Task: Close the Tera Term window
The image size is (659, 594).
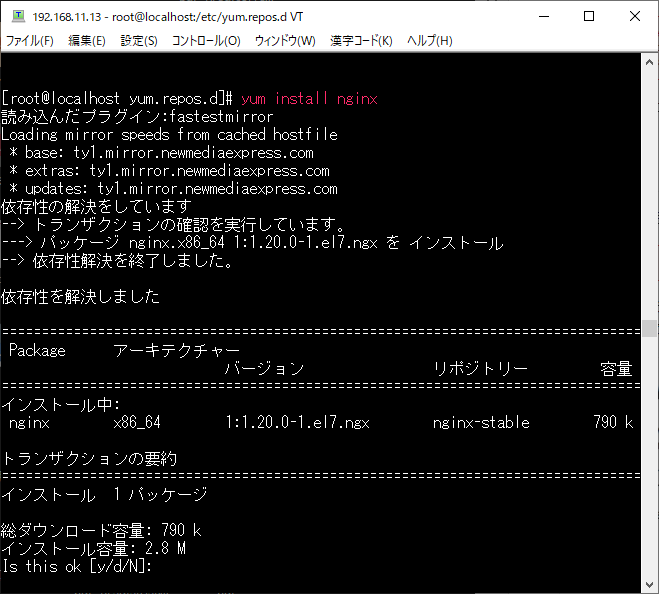Action: click(635, 17)
